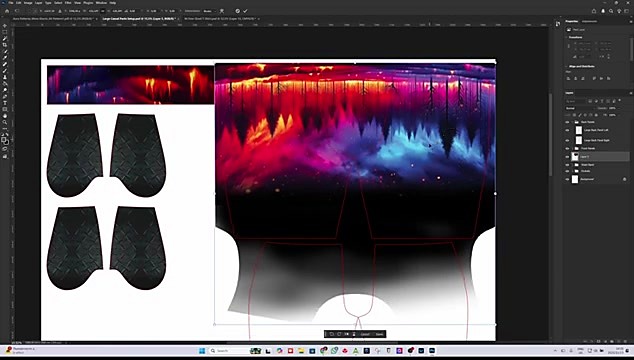
Task: Click Done in contextual task bar
Action: (379, 334)
